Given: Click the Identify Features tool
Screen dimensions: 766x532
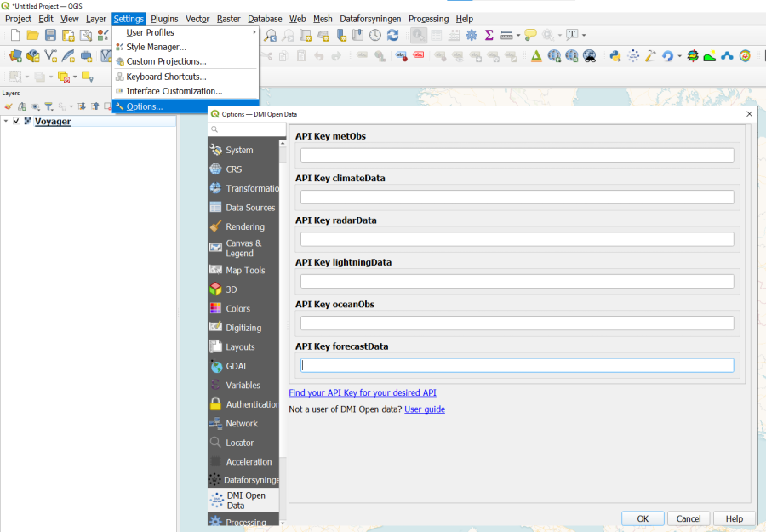Looking at the screenshot, I should tap(419, 35).
